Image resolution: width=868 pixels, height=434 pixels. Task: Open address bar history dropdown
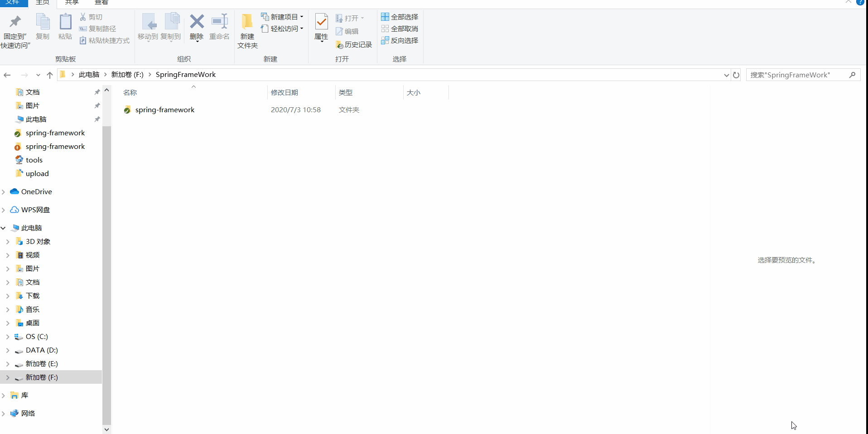(726, 75)
